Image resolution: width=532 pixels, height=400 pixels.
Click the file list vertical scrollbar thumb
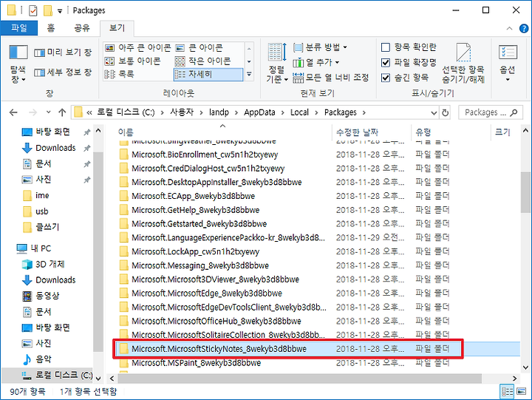pos(525,192)
